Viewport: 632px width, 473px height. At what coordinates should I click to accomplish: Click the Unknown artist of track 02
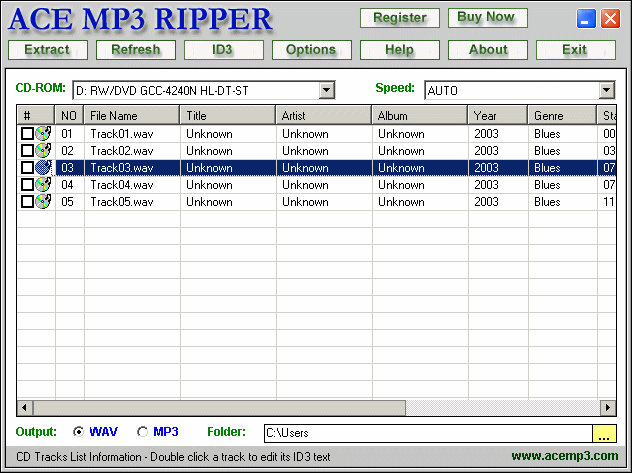305,151
